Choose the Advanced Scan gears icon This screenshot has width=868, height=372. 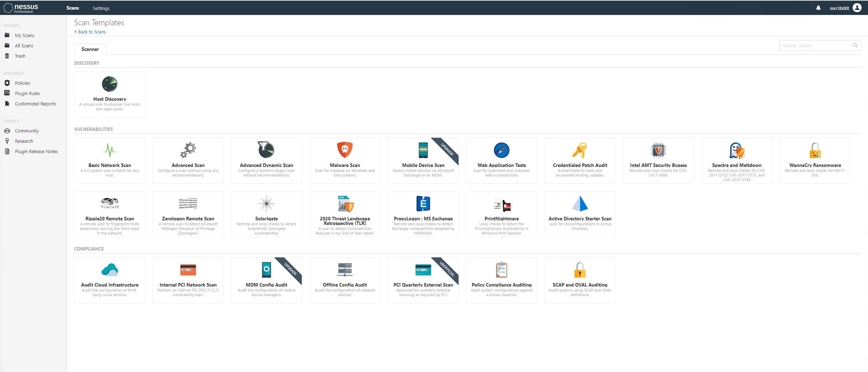click(188, 150)
